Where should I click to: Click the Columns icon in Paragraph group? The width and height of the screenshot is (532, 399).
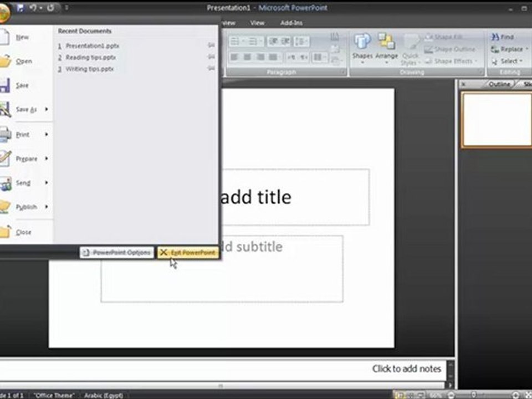(319, 57)
